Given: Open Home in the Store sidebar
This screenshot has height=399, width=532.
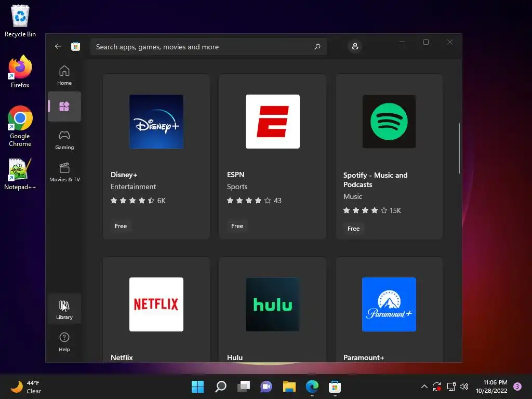Looking at the screenshot, I should (64, 75).
